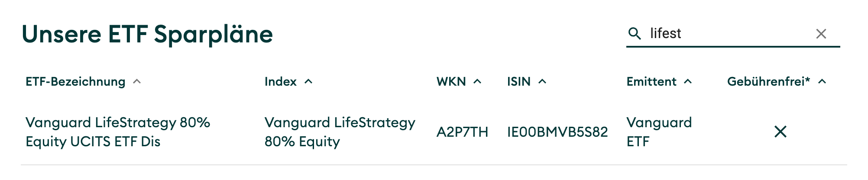Click the WKN value A2P7TH
Image resolution: width=868 pixels, height=180 pixels.
tap(462, 132)
